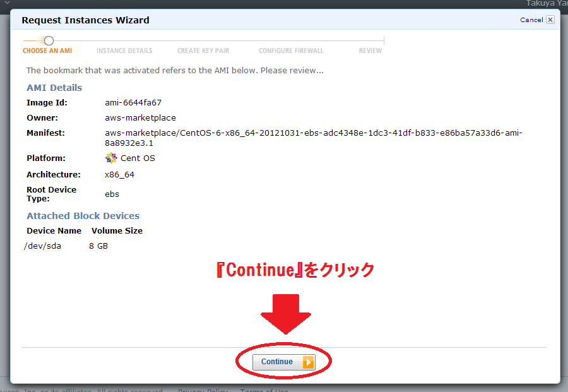Select the Choose an AMI step
568x392 pixels.
pos(47,50)
